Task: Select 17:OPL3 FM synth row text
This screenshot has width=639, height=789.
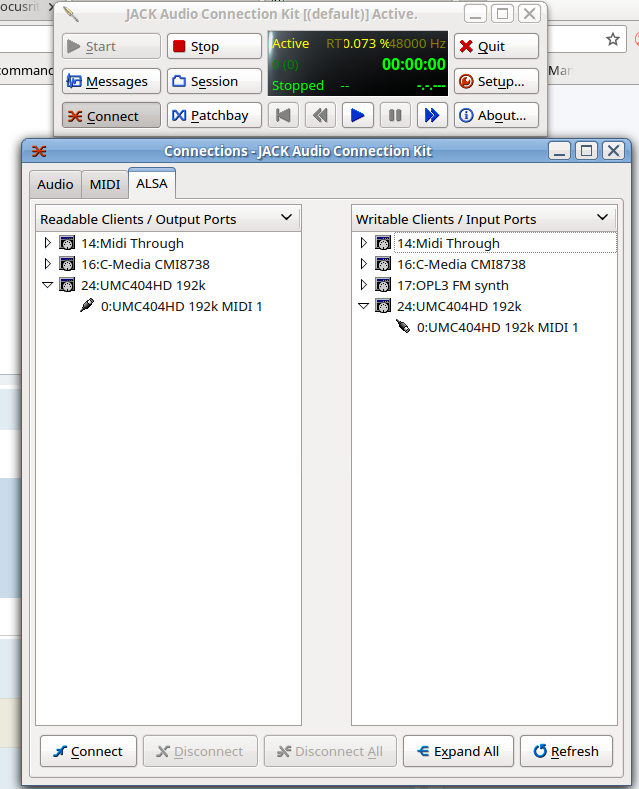Action: 453,285
